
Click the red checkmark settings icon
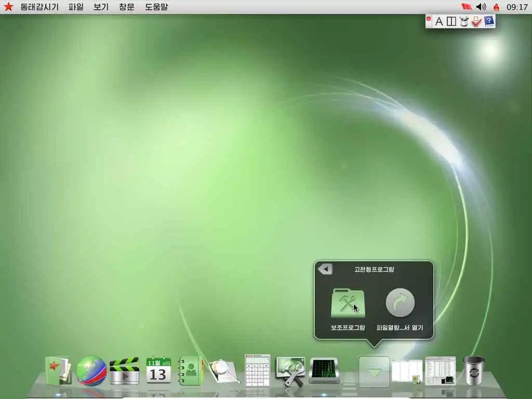(x=476, y=22)
